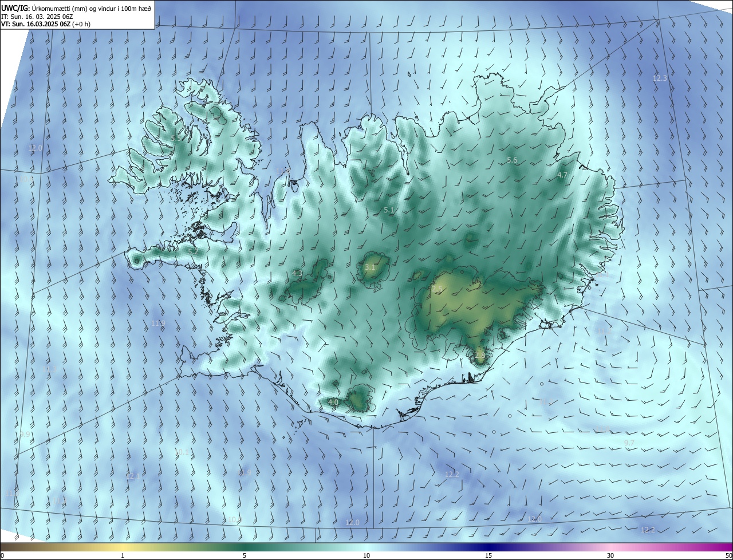Click the 4.3 value on the map
Image resolution: width=733 pixels, height=560 pixels.
click(x=297, y=274)
